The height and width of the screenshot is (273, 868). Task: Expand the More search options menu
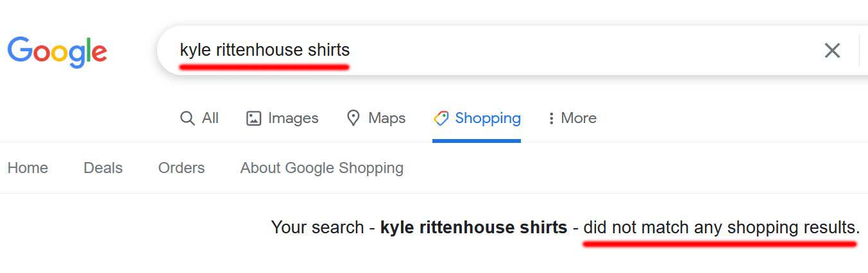[579, 119]
